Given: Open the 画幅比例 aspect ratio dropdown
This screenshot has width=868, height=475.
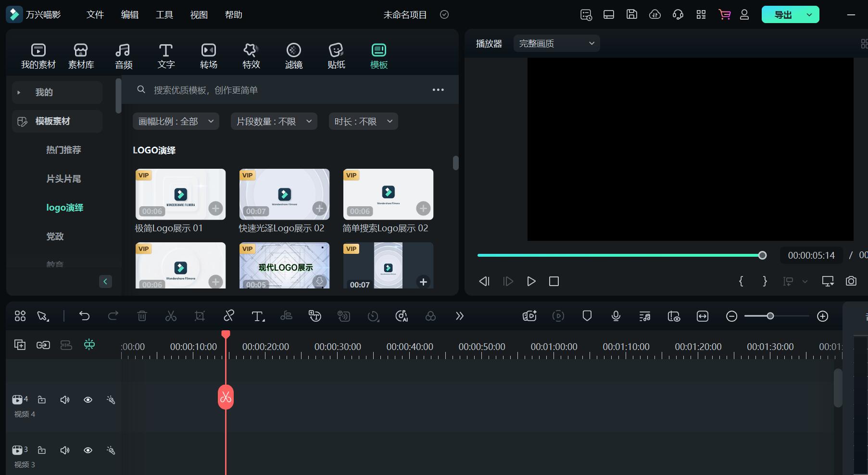Looking at the screenshot, I should coord(176,122).
